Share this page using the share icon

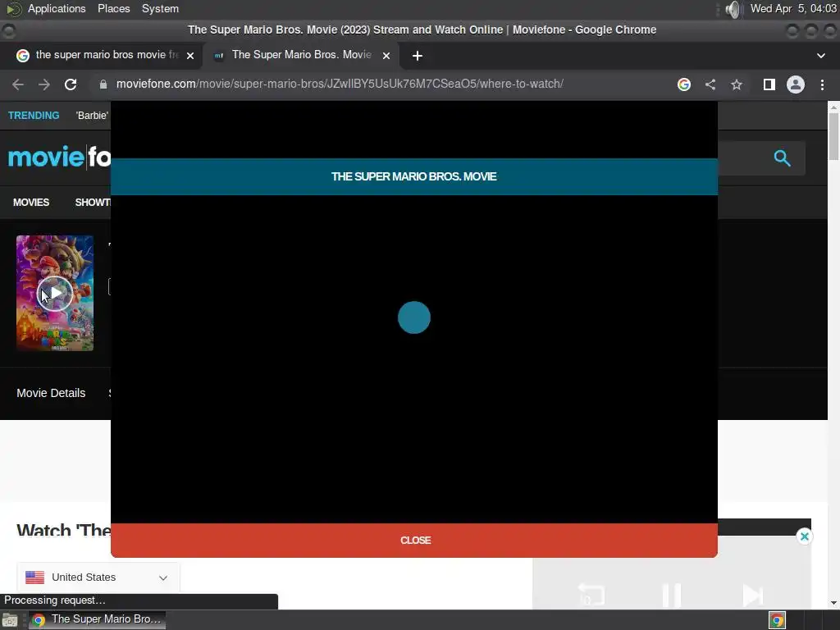click(710, 84)
